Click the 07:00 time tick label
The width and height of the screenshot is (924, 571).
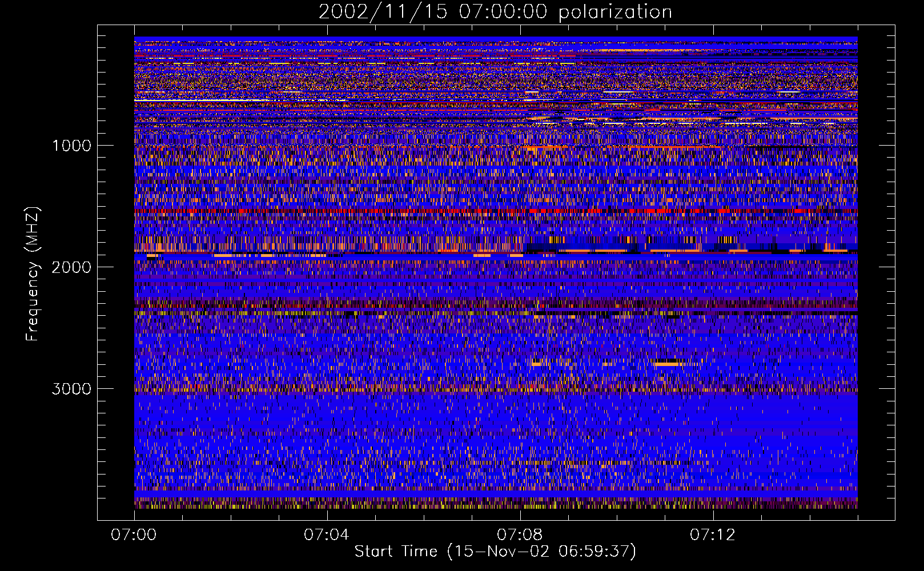click(134, 535)
